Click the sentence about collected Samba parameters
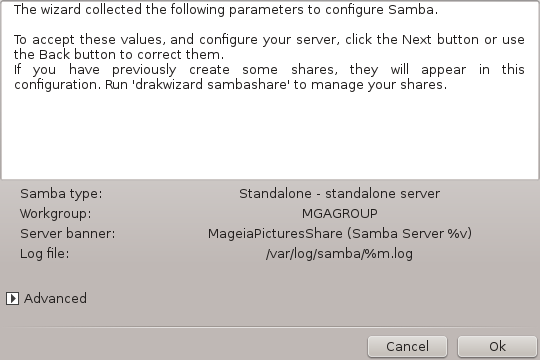 226,10
